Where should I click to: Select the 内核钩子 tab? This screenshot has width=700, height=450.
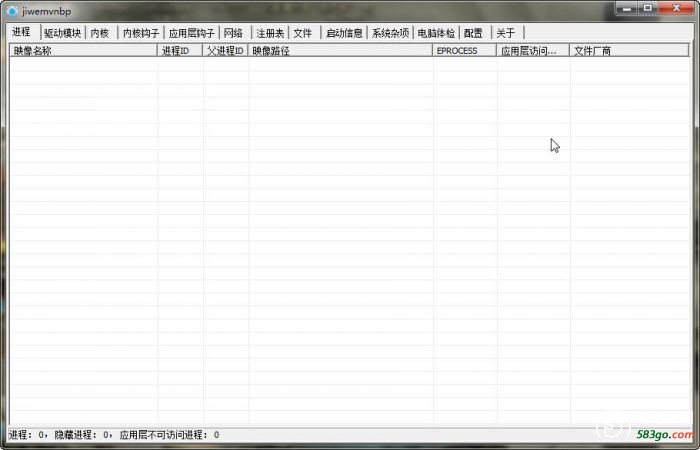(x=141, y=33)
